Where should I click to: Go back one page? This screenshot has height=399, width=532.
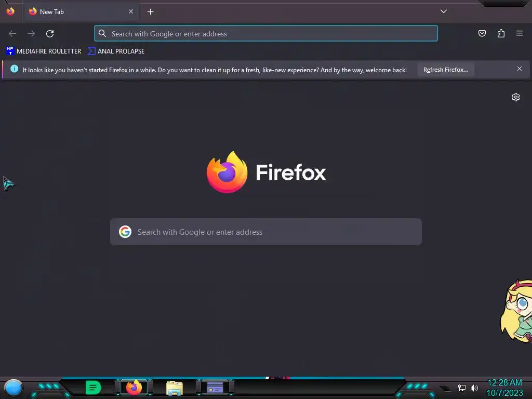pos(12,34)
